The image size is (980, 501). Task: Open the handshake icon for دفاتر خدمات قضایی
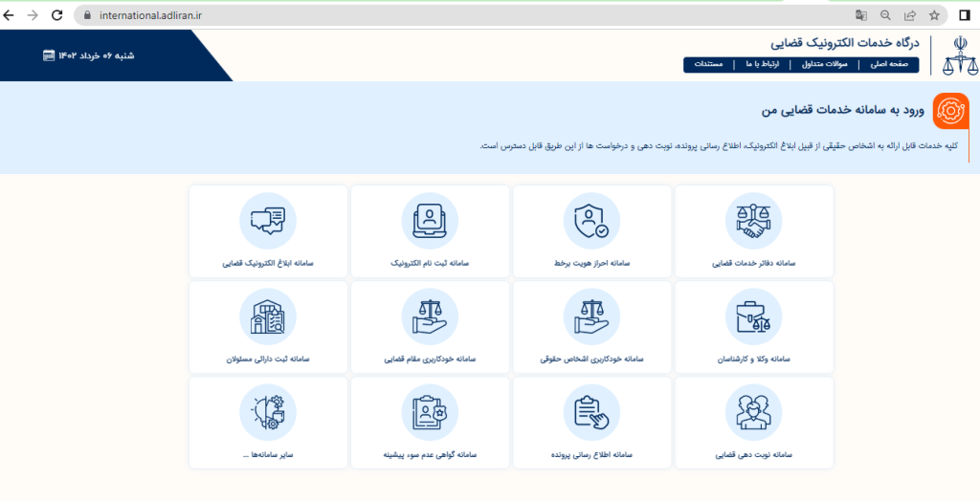(753, 221)
